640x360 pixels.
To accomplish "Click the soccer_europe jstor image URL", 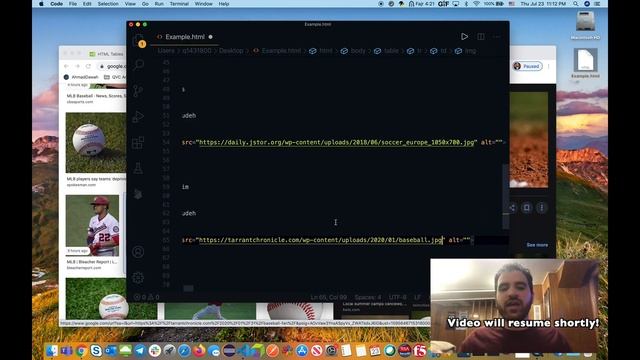I will pyautogui.click(x=337, y=142).
